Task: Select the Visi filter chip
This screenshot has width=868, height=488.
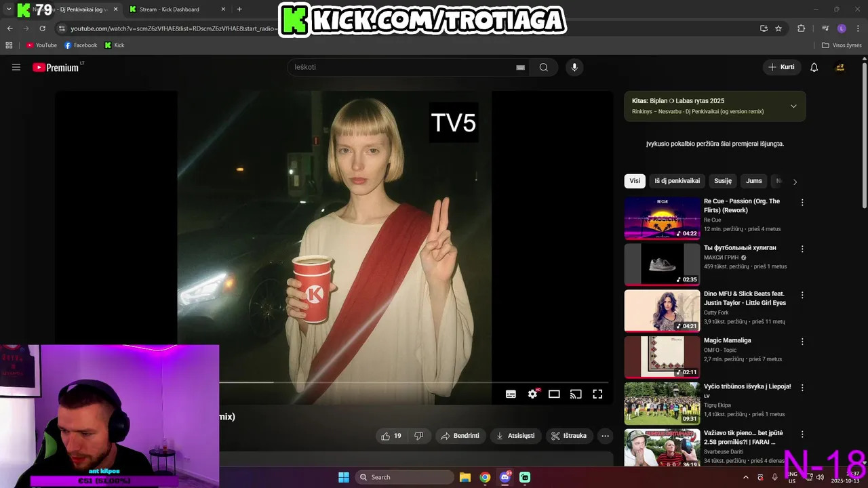Action: tap(635, 181)
